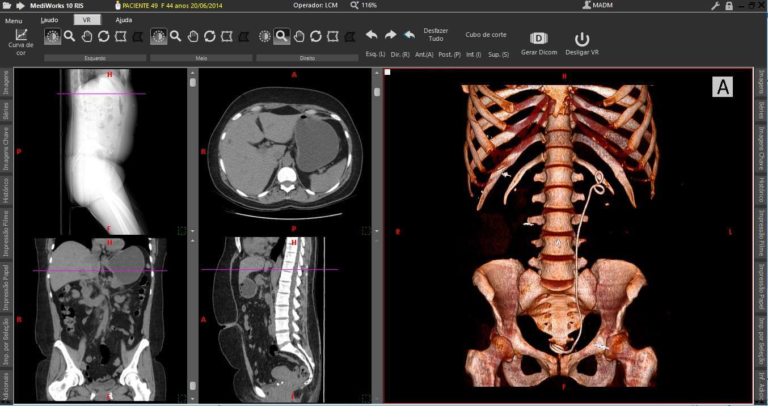This screenshot has height=406, width=768.
Task: Select the zoom magnifier in Meio group
Action: click(175, 36)
